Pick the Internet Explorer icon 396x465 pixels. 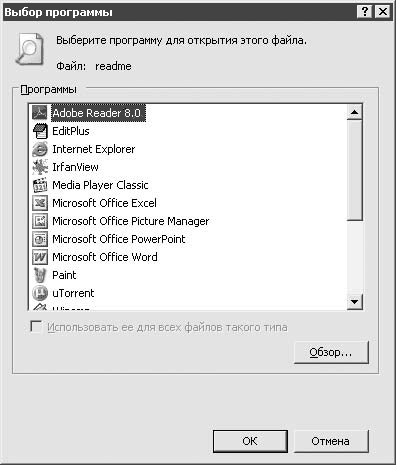(40, 149)
